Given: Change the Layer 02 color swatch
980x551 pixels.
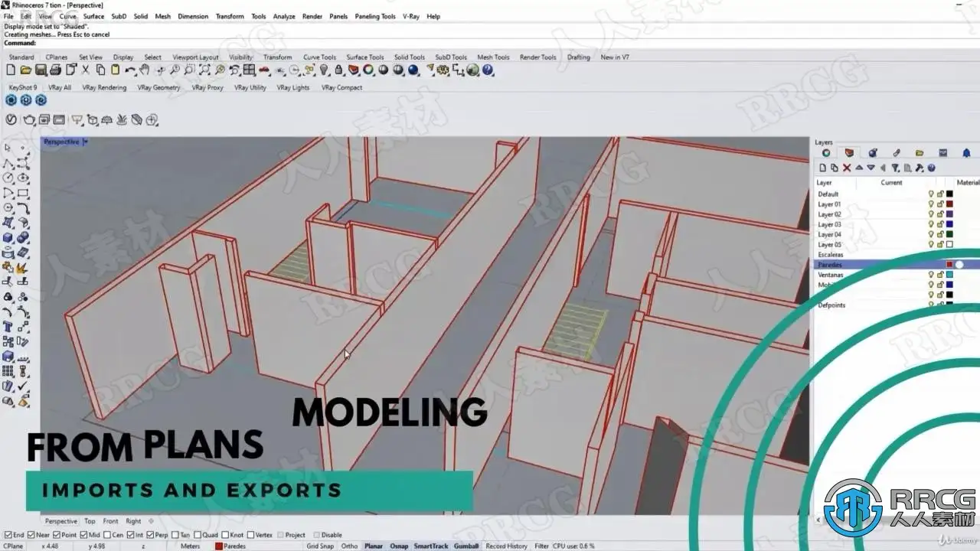Looking at the screenshot, I should 949,214.
